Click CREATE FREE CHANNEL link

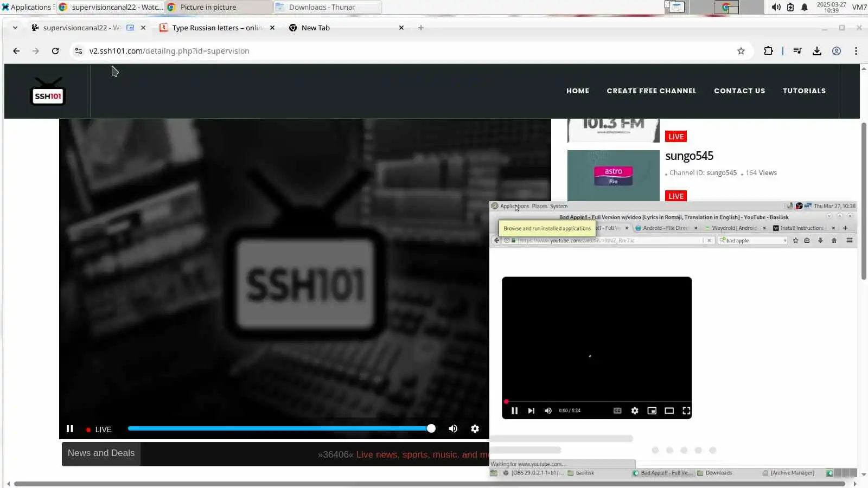[652, 91]
